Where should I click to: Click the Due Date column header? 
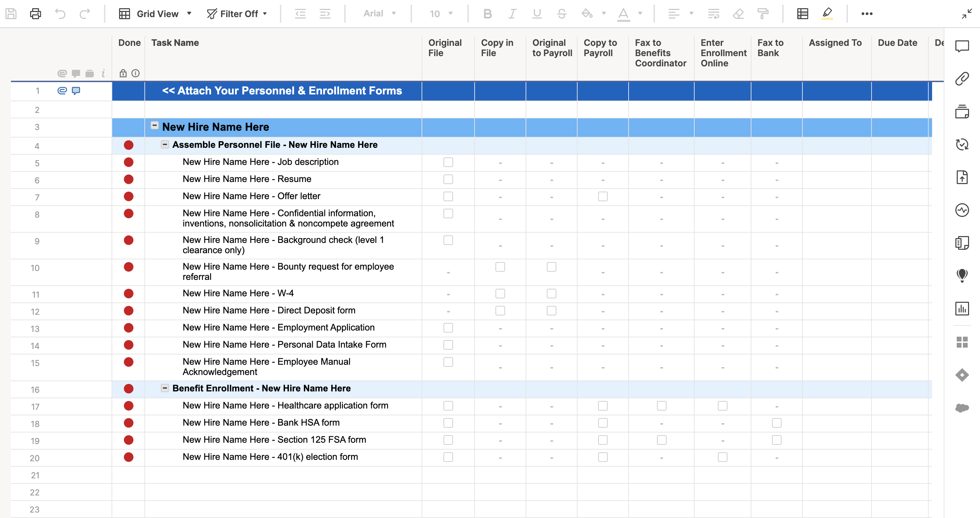click(897, 42)
